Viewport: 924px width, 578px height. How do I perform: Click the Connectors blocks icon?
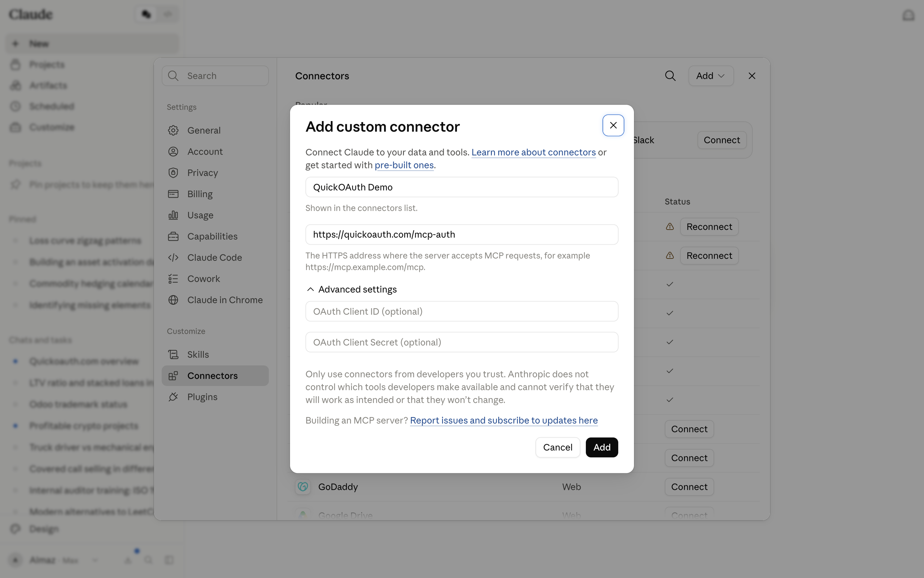[173, 376]
